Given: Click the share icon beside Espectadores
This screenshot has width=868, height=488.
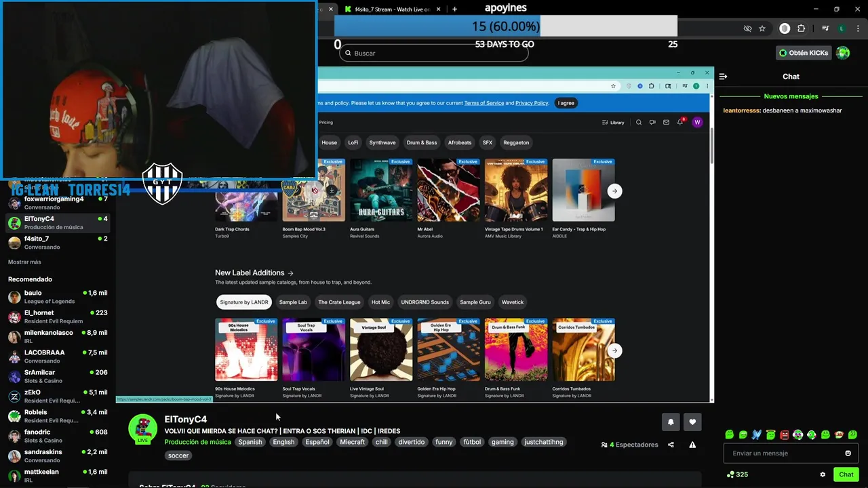Looking at the screenshot, I should coord(671,445).
